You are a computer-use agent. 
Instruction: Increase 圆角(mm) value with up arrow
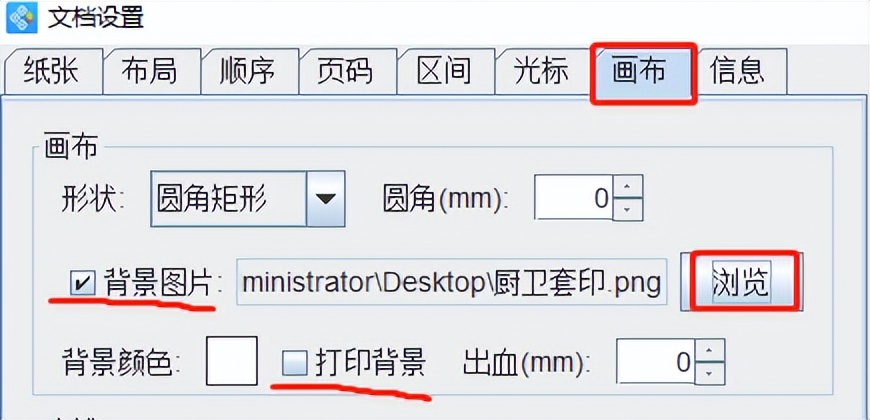pyautogui.click(x=628, y=186)
